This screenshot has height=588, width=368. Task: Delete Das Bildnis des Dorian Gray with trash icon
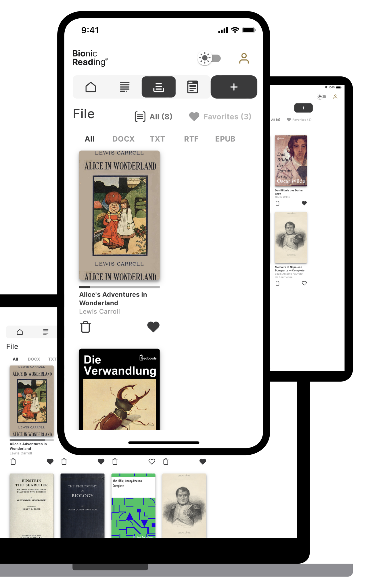tap(277, 203)
